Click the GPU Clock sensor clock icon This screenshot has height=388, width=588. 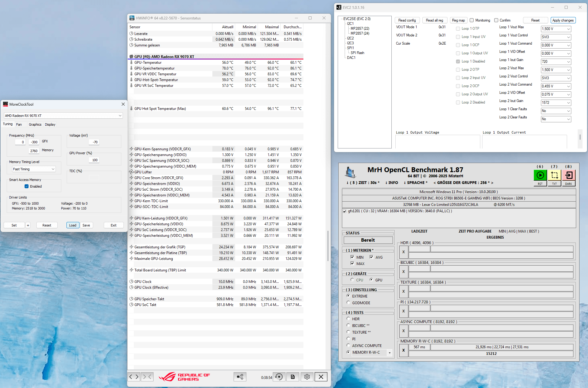[x=131, y=282]
